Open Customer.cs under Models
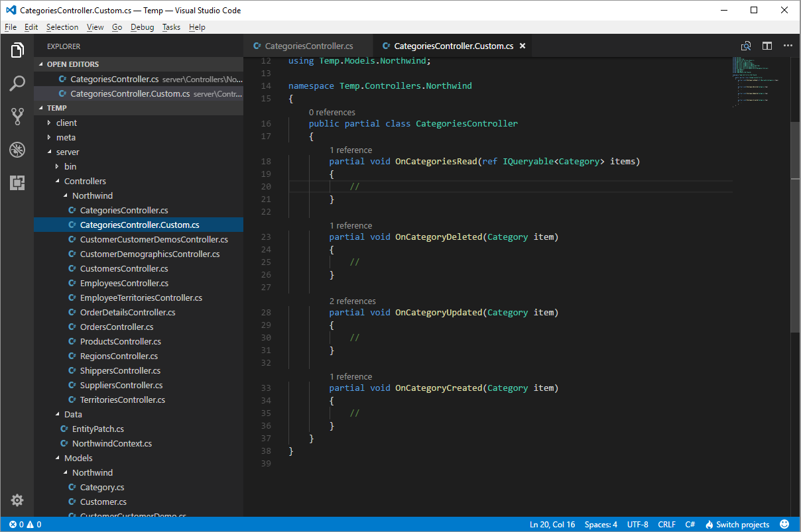This screenshot has width=801, height=532. point(139,502)
